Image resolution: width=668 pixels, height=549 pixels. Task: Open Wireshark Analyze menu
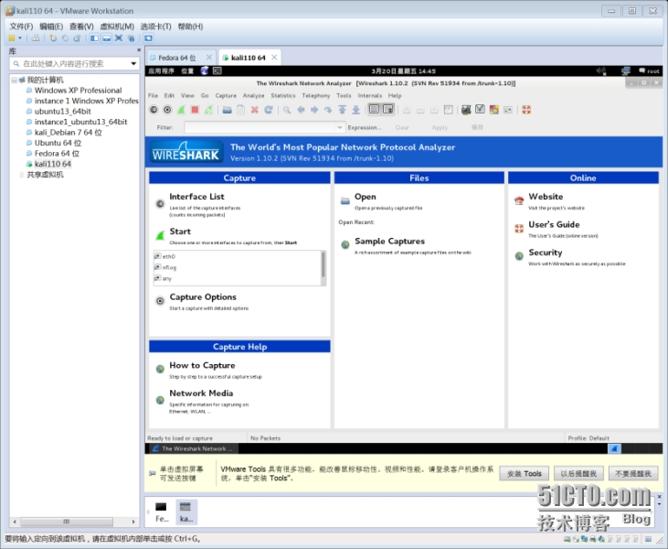[253, 95]
